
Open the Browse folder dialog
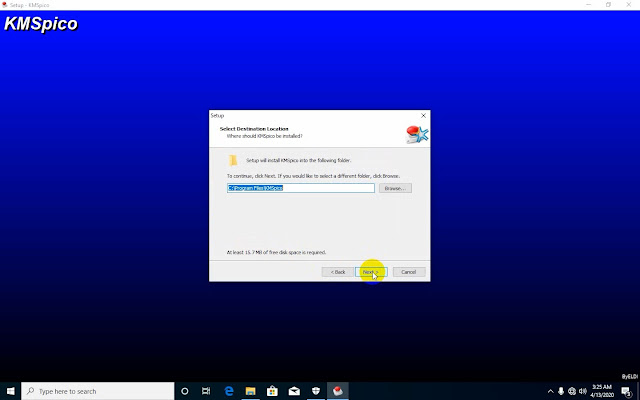pos(395,188)
